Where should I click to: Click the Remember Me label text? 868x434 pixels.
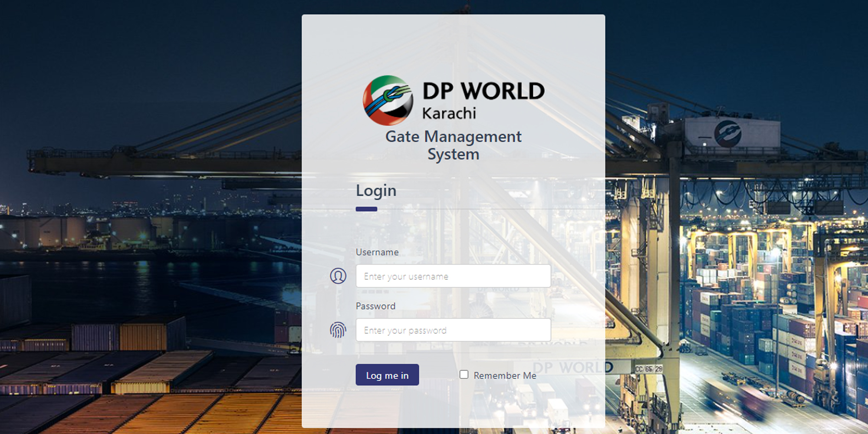click(x=505, y=375)
